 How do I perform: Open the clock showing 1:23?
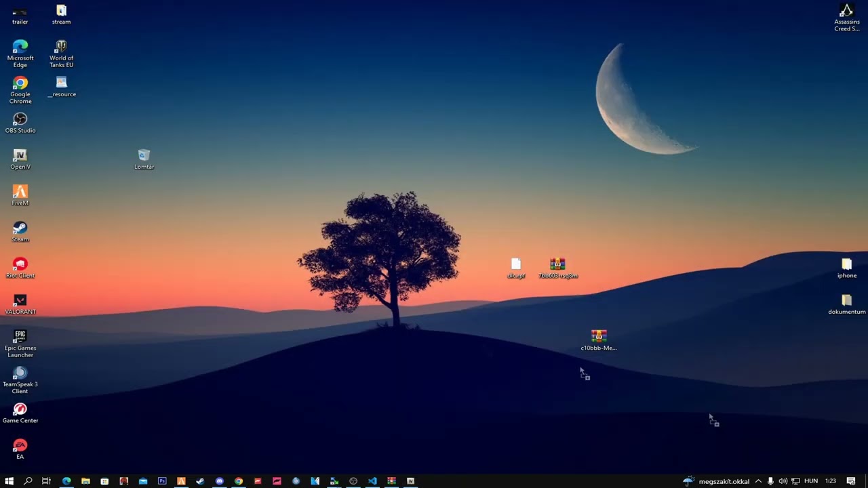click(x=831, y=481)
